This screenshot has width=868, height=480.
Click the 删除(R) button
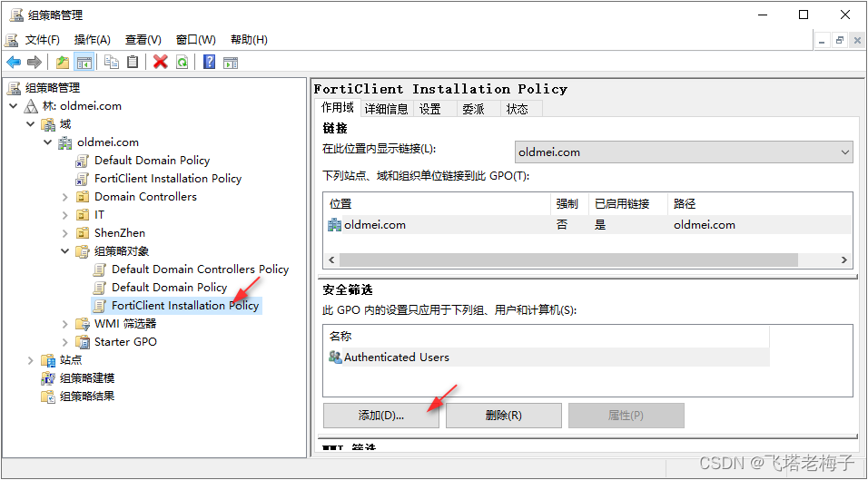click(x=504, y=416)
